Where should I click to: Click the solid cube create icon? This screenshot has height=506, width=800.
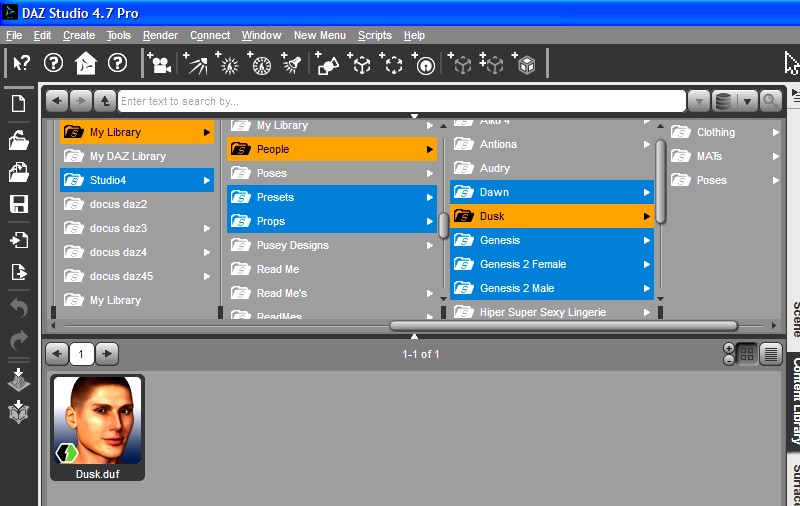point(525,63)
